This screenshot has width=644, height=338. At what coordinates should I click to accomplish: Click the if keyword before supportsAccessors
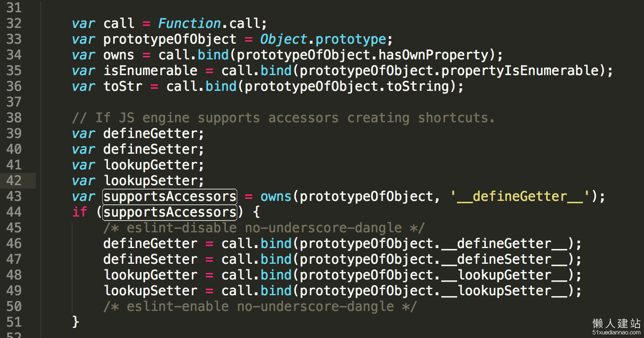tap(80, 212)
